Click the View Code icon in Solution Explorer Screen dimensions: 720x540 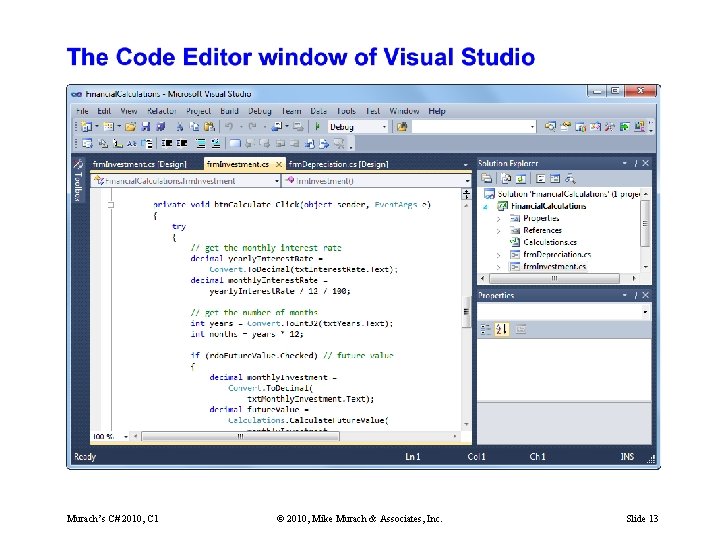541,179
